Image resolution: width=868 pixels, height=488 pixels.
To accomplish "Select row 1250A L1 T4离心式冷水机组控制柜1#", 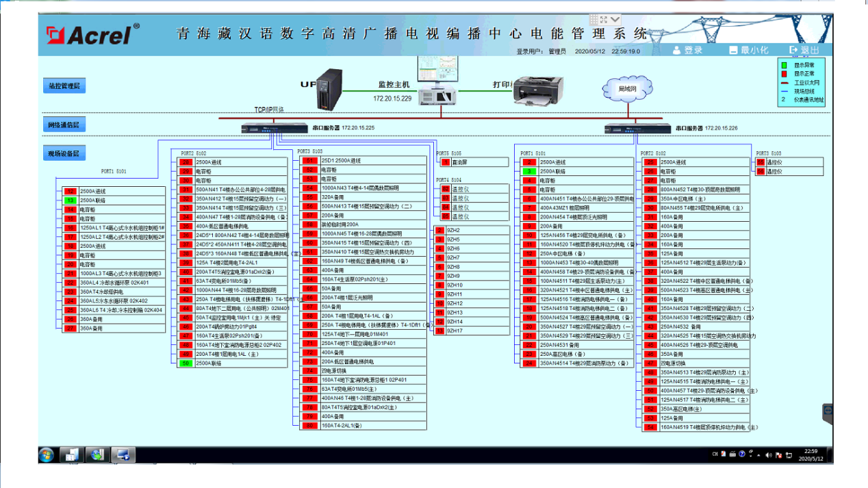I will 114,228.
